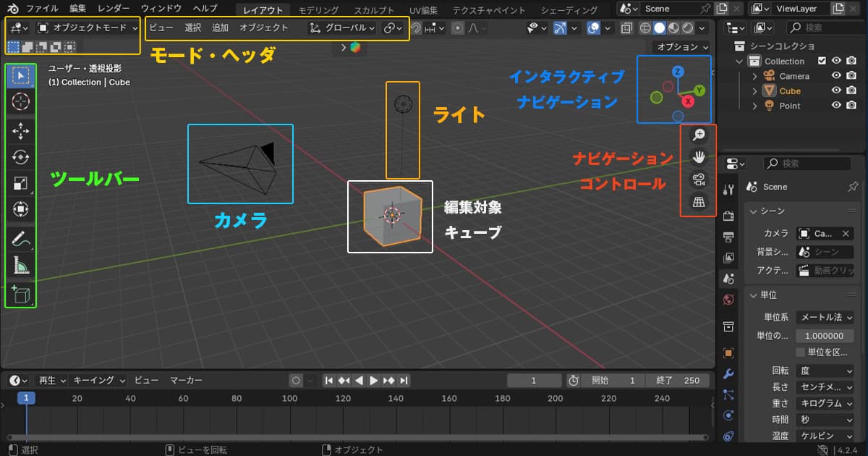Image resolution: width=868 pixels, height=456 pixels.
Task: Open the Render properties tab
Action: pos(728,215)
